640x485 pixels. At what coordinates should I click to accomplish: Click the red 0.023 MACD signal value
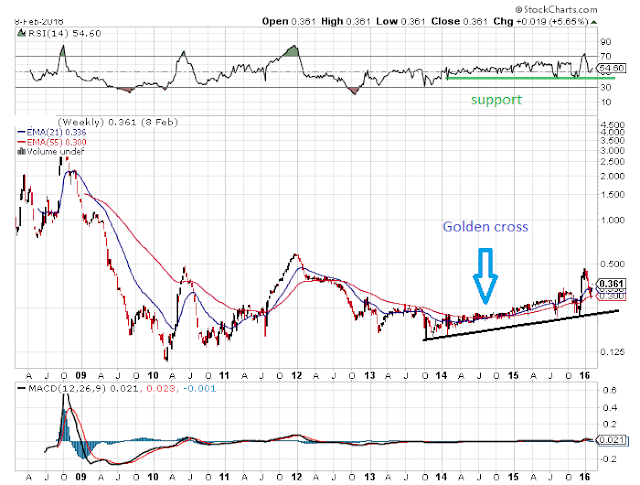point(161,388)
